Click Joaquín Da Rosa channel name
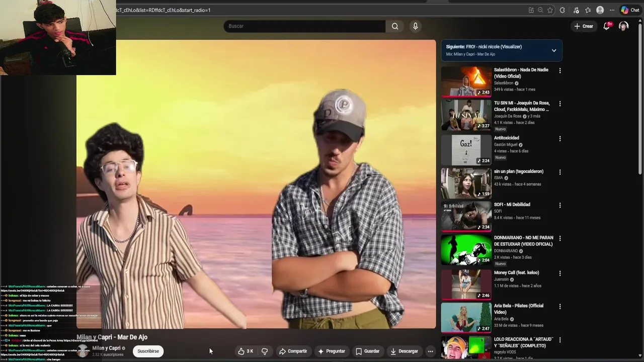644x362 pixels. pyautogui.click(x=509, y=116)
